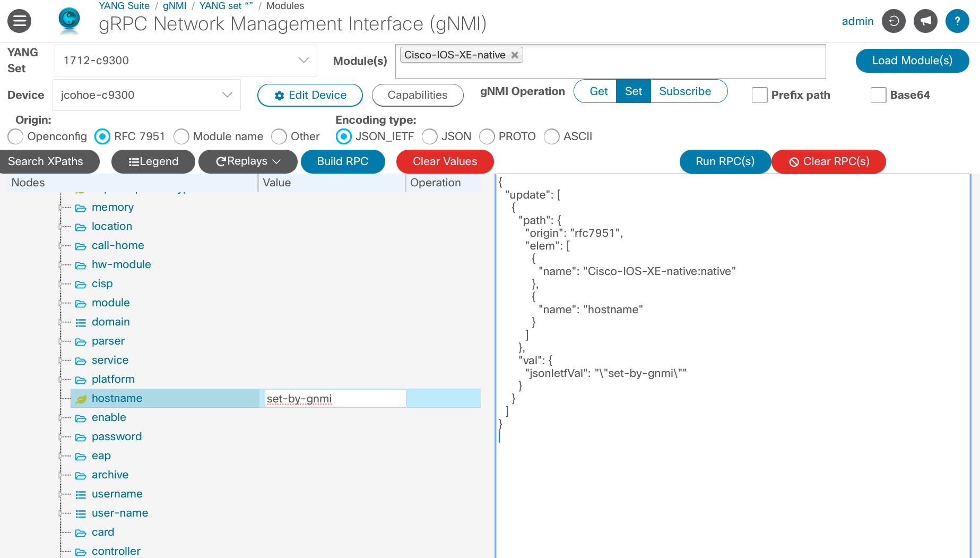Expand the domain tree node arrow
This screenshot has width=980, height=558.
pyautogui.click(x=60, y=322)
